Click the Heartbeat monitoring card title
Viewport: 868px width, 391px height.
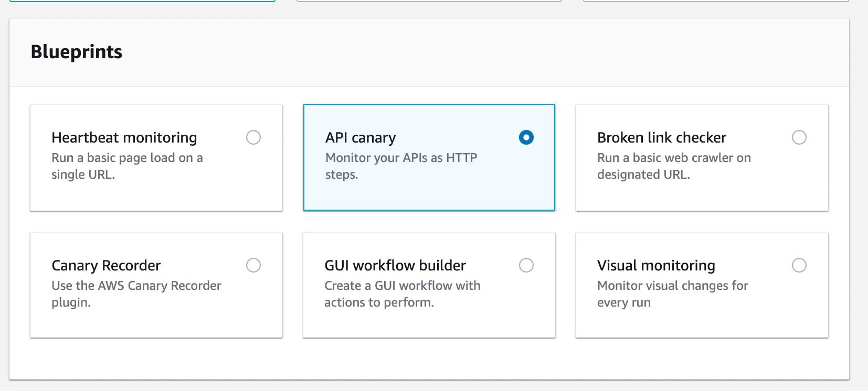pyautogui.click(x=124, y=137)
